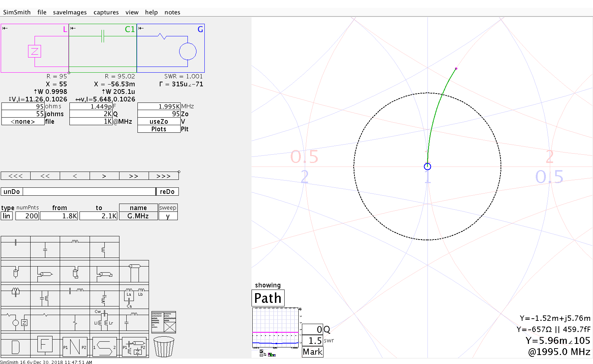Screen dimensions: 593x364
Task: Select the Cw Ll Lr transformer component
Action: (104, 320)
